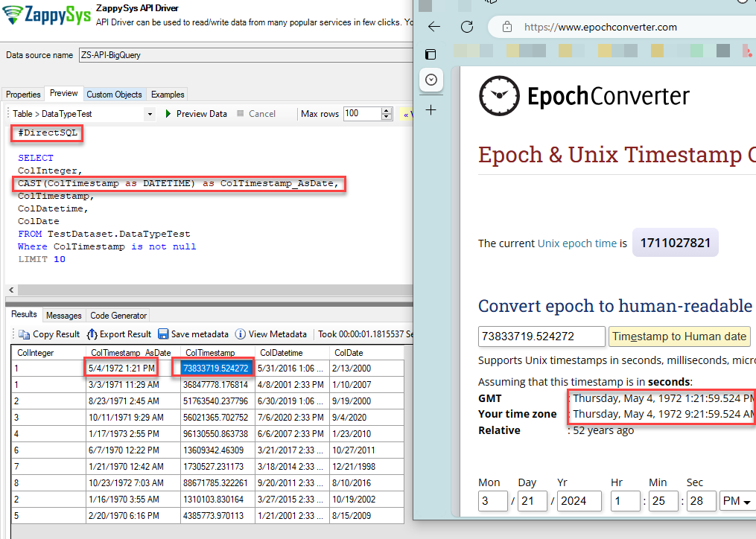Increase Max rows using the up stepper arrow
The height and width of the screenshot is (539, 756).
point(386,110)
